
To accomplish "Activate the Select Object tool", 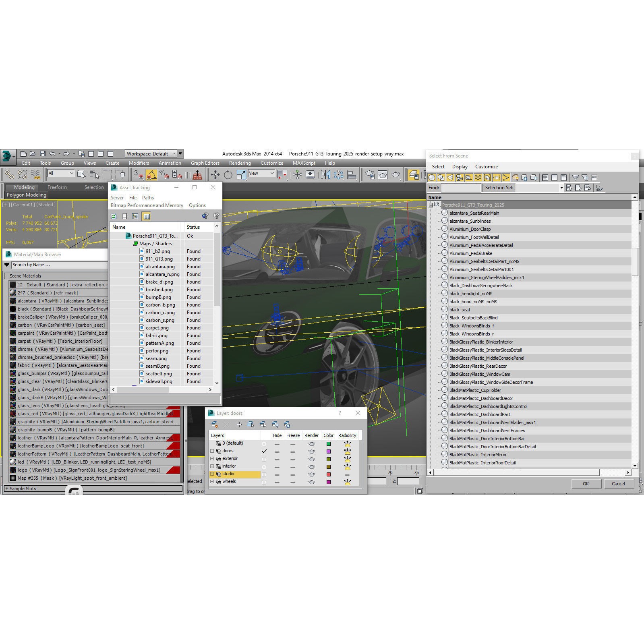I will 81,174.
